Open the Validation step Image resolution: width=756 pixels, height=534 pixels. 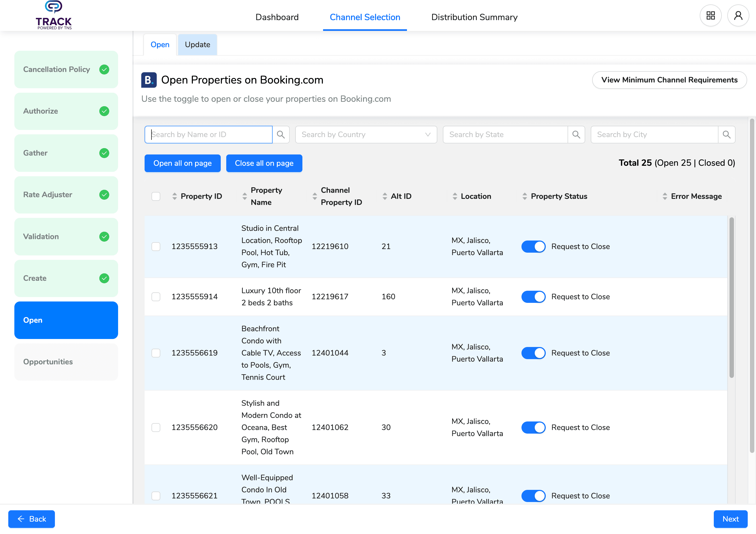pos(66,237)
